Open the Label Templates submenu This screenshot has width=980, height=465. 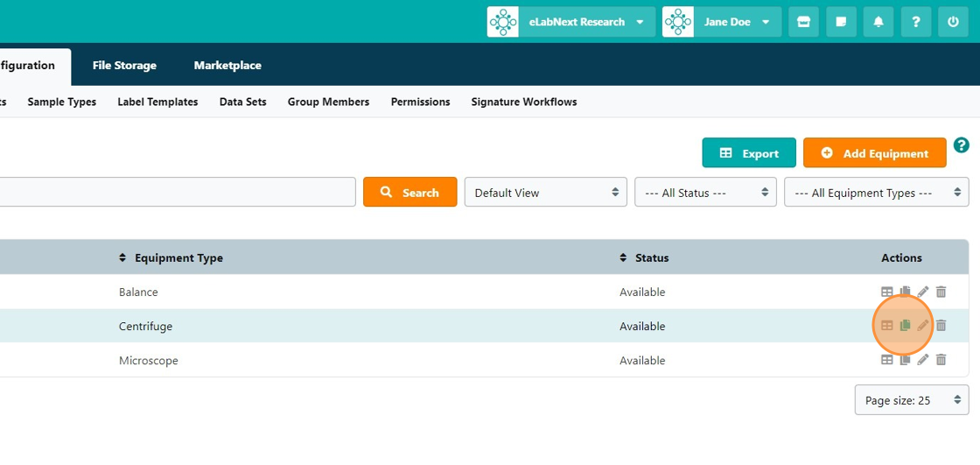[157, 102]
